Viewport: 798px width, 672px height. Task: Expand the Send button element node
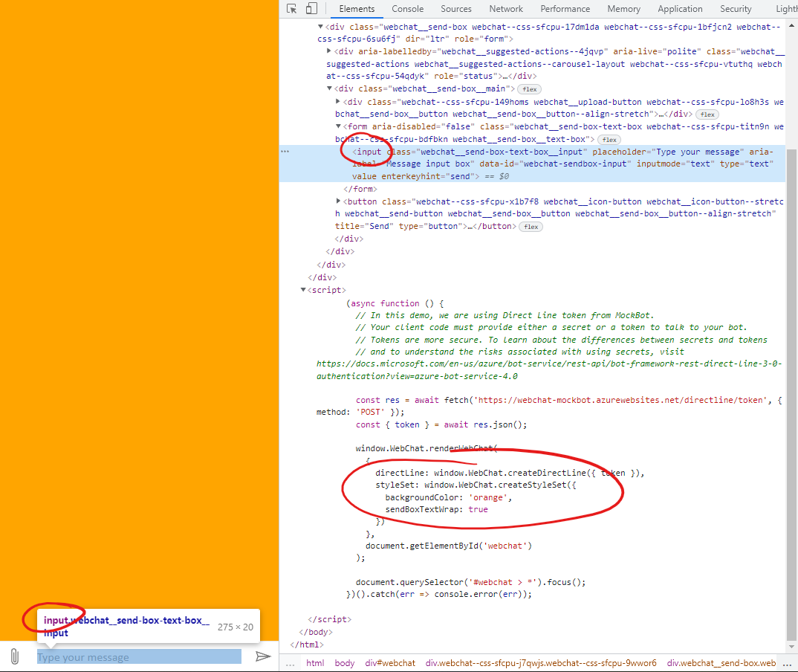click(338, 201)
